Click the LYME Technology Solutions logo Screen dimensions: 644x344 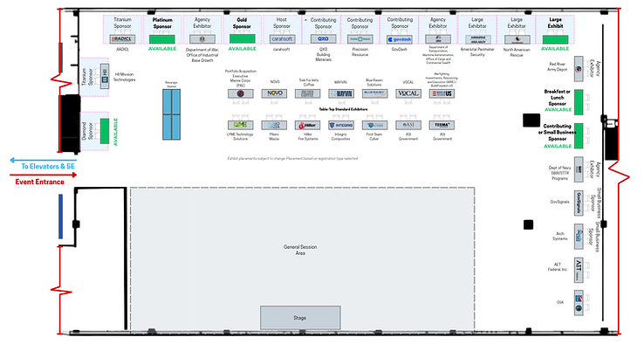click(241, 125)
